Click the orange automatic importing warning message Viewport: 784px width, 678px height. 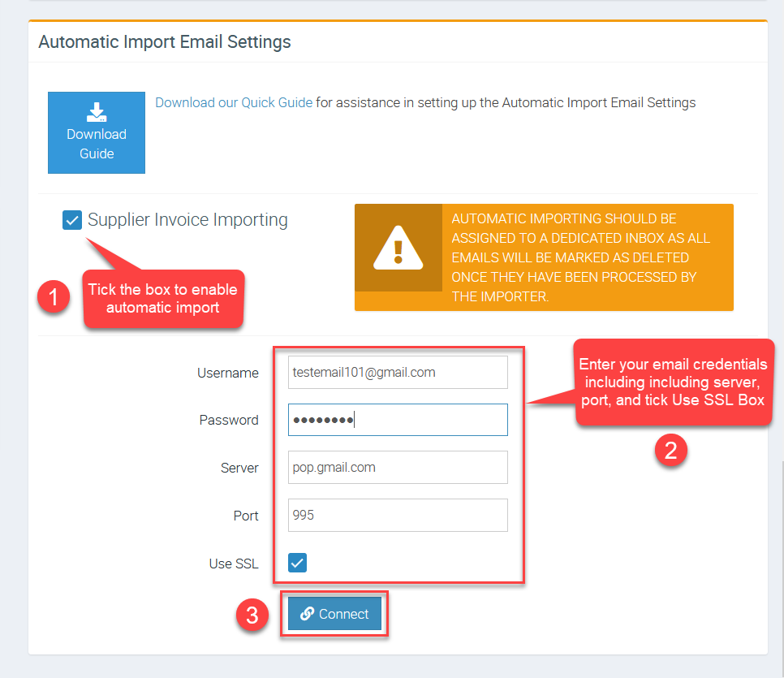pyautogui.click(x=544, y=257)
